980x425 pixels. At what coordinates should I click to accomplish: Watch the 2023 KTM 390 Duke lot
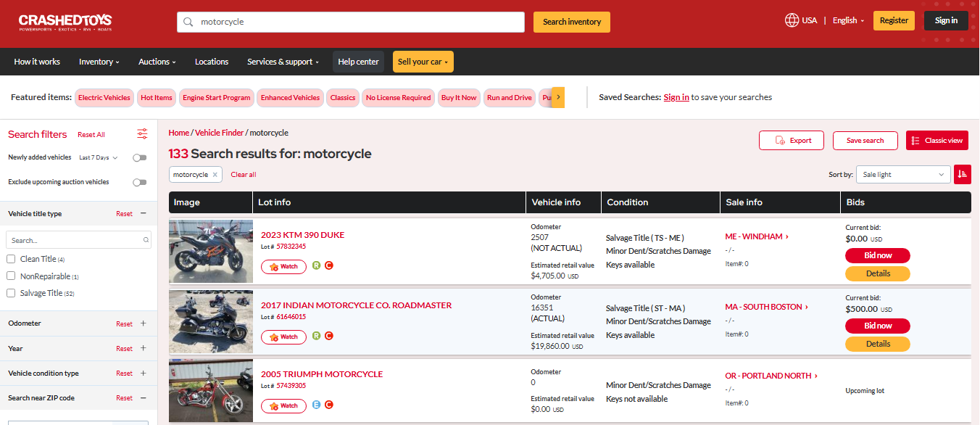(x=283, y=267)
